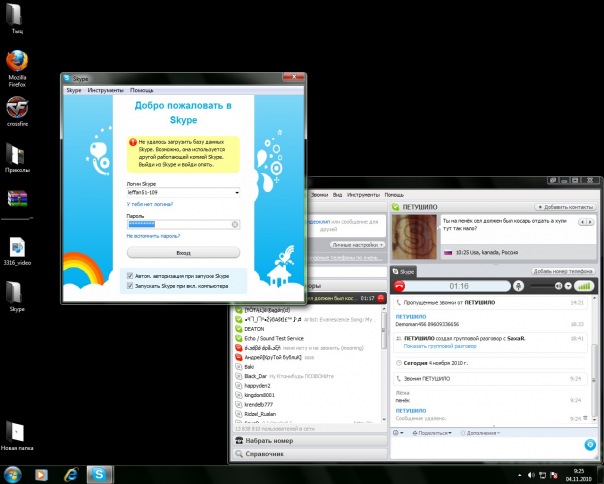Open Звонки menu in main Skype window
Screen dimensions: 604x484
point(319,195)
